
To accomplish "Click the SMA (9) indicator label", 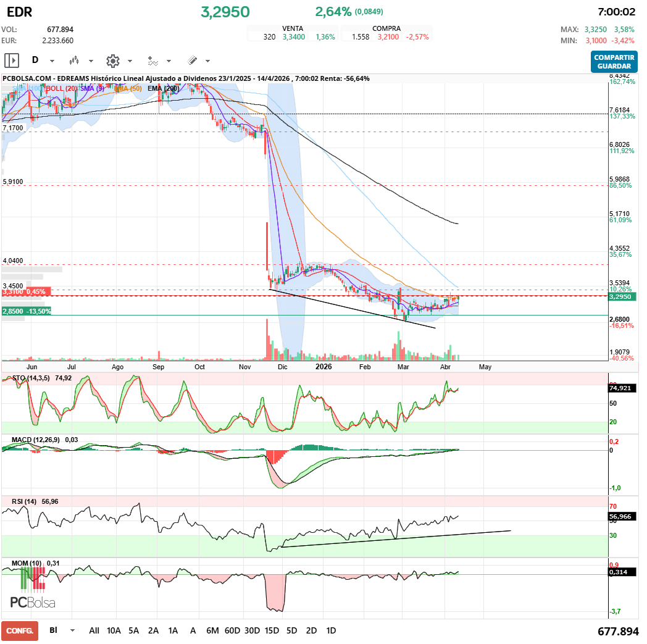I will click(x=93, y=88).
